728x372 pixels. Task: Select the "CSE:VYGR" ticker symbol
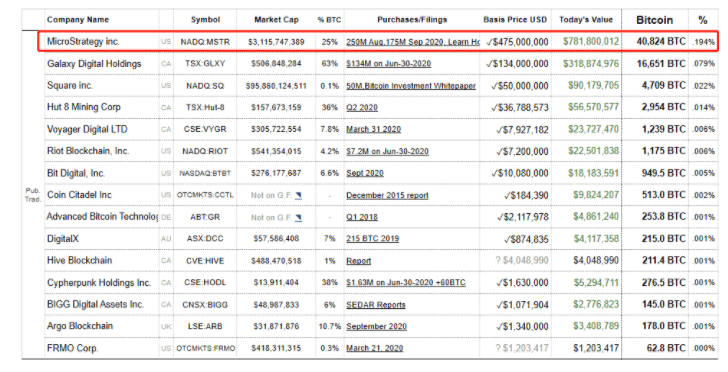[205, 130]
